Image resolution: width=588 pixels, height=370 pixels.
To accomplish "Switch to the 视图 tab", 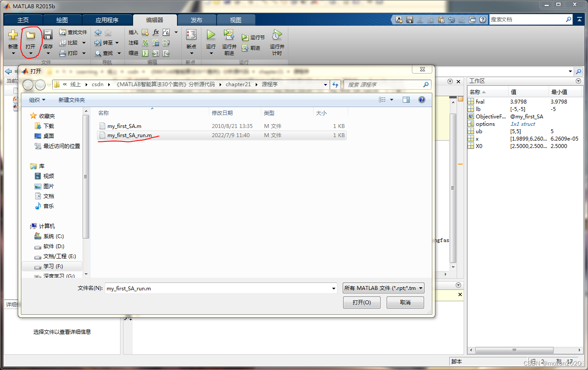I will click(x=236, y=20).
